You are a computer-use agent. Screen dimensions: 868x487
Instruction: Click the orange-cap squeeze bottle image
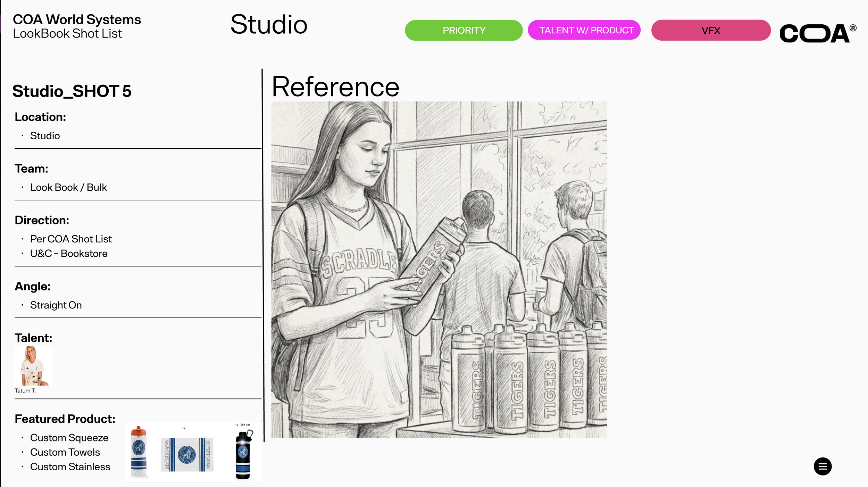[x=139, y=451]
